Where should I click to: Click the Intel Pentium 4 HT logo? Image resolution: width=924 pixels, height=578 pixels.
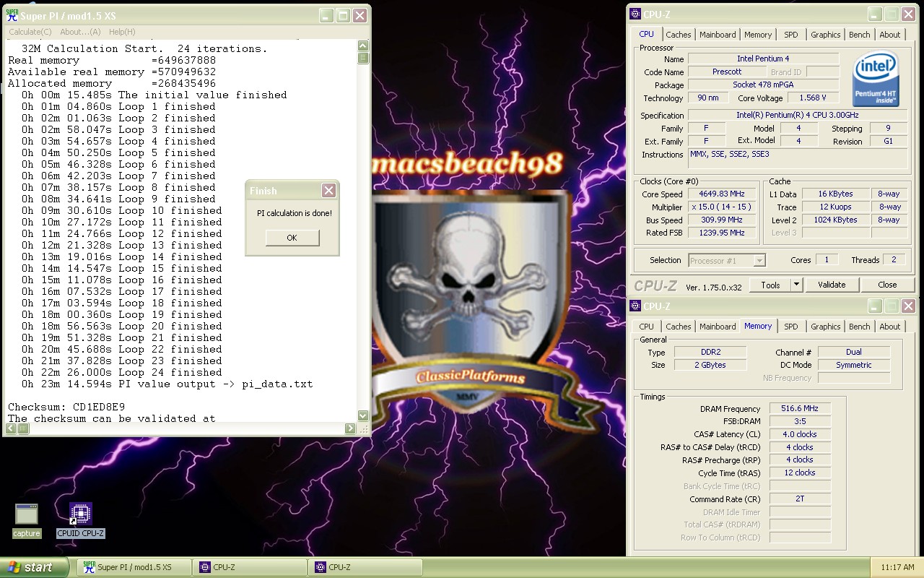point(876,79)
